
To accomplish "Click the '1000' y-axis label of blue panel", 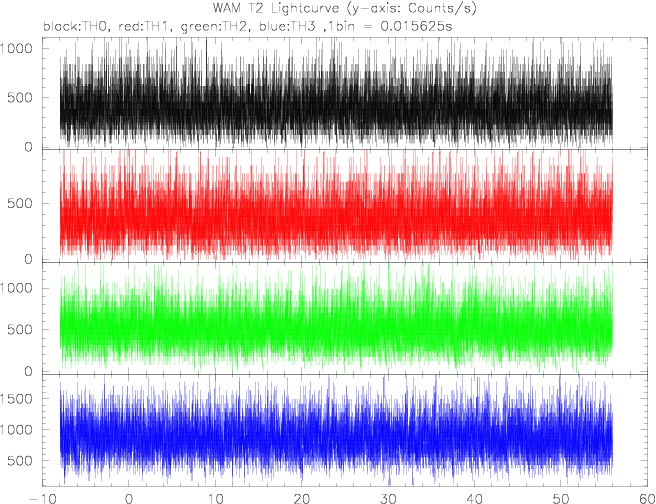I will (x=16, y=430).
